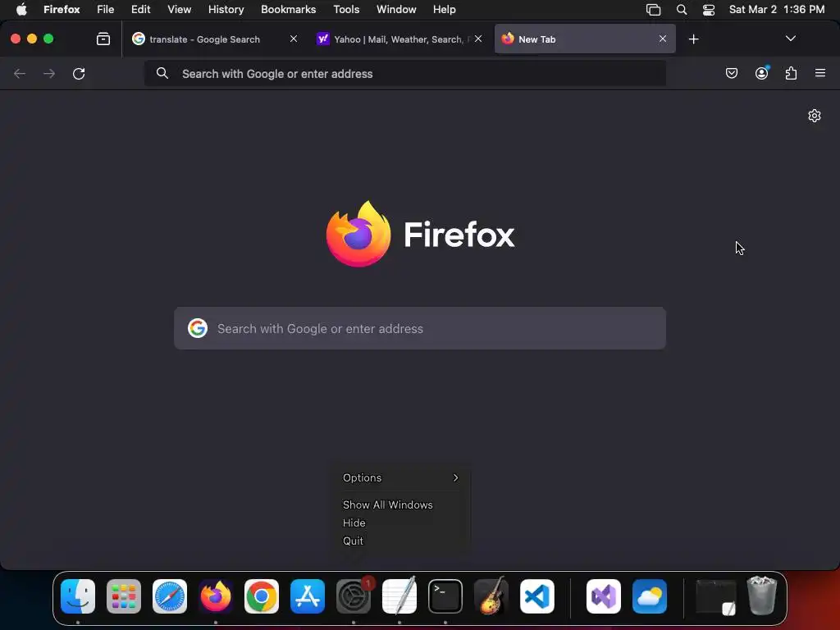Open TextEdit from the Dock
This screenshot has width=840, height=630.
point(399,596)
